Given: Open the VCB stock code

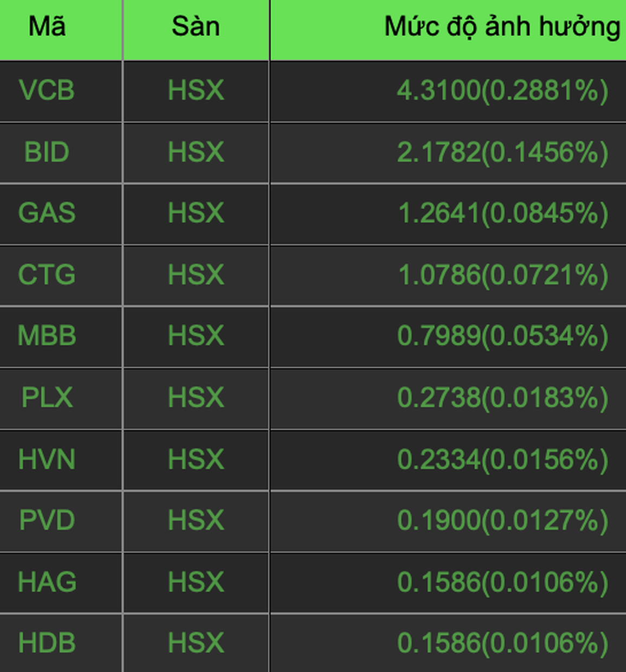Looking at the screenshot, I should (47, 90).
